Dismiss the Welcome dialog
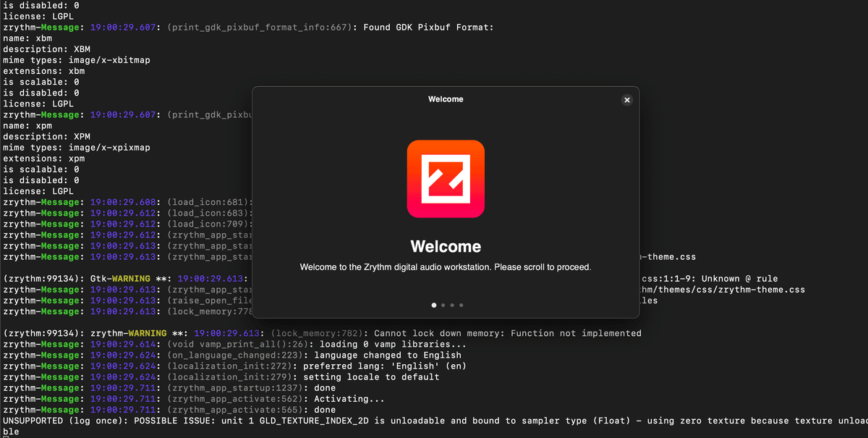The height and width of the screenshot is (438, 868). 626,100
